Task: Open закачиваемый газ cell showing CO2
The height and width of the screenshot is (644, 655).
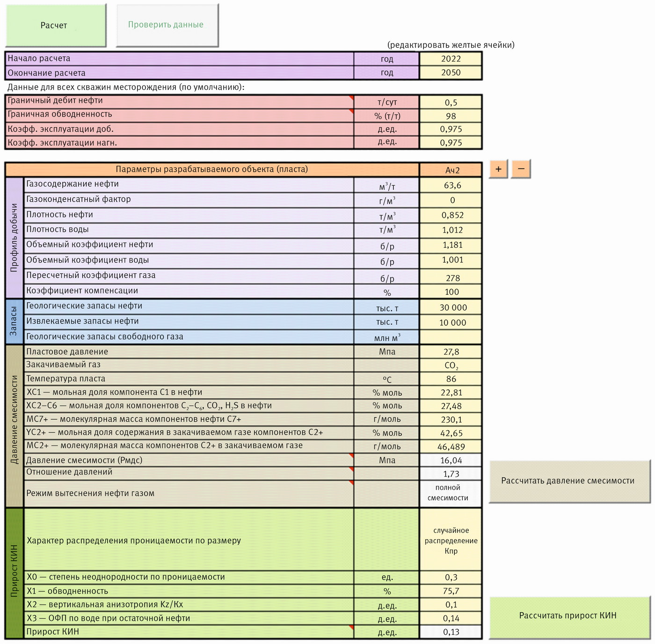Action: (451, 366)
